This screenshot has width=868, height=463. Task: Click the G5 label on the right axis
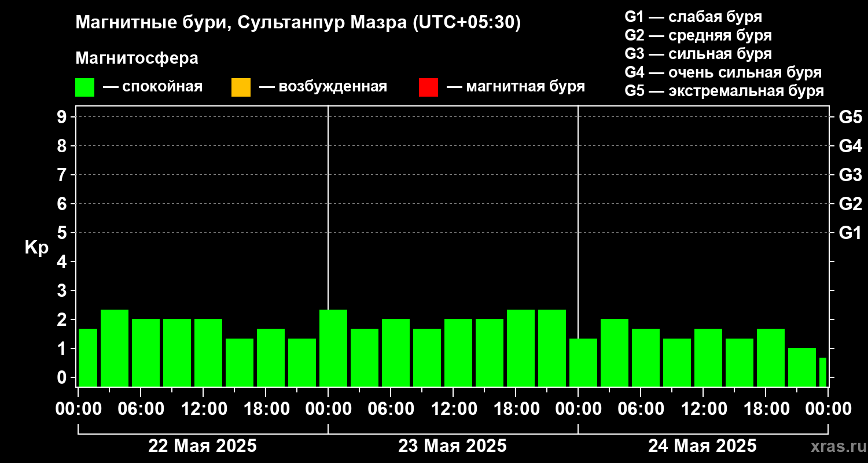[850, 117]
